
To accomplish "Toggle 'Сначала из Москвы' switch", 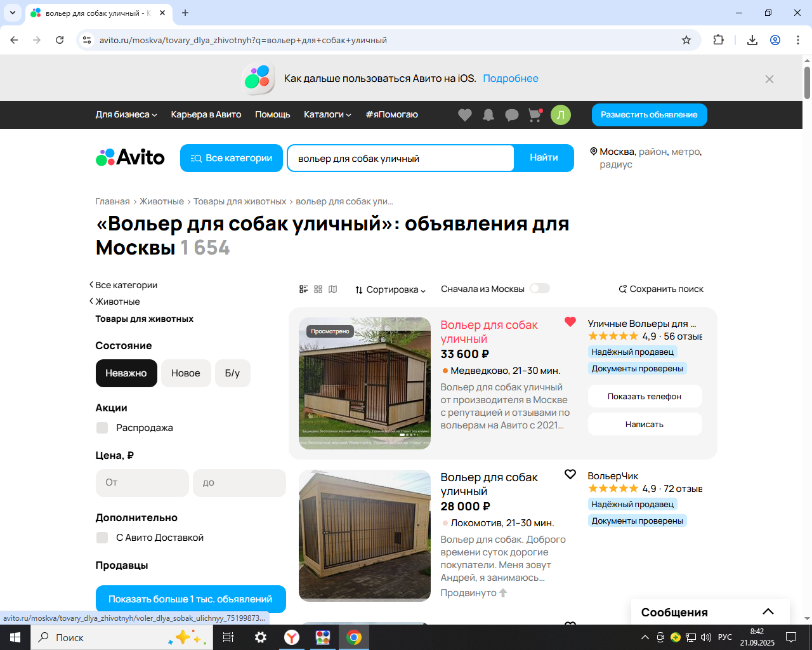I will (540, 288).
